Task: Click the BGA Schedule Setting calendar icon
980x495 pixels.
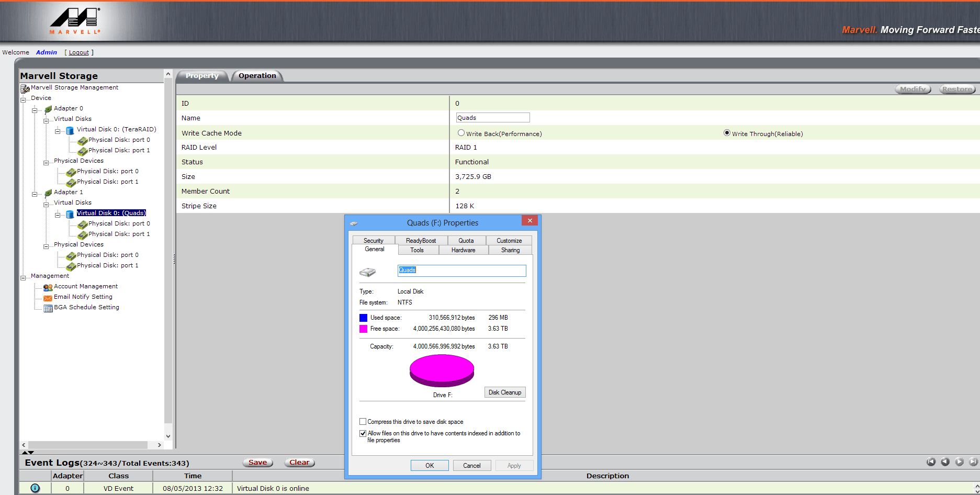Action: pyautogui.click(x=48, y=308)
